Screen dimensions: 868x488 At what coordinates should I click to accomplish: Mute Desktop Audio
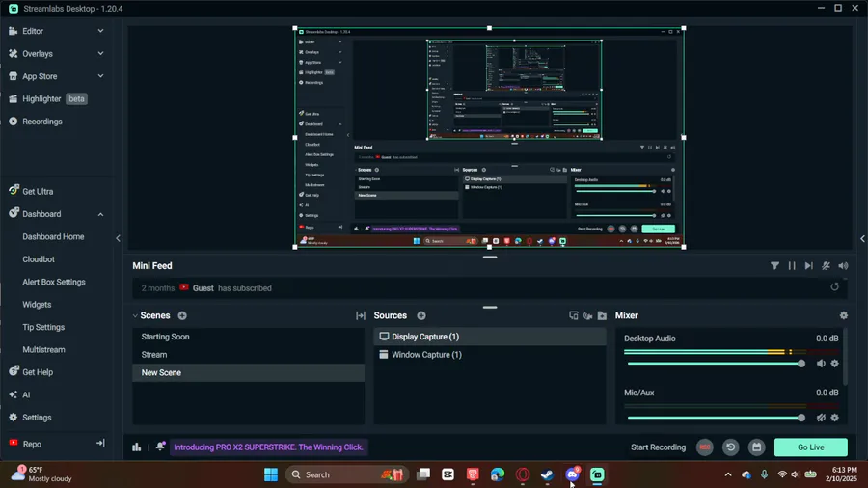pyautogui.click(x=821, y=364)
